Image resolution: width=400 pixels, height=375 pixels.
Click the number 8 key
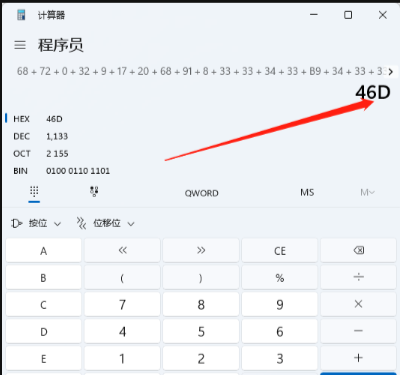[x=201, y=304]
